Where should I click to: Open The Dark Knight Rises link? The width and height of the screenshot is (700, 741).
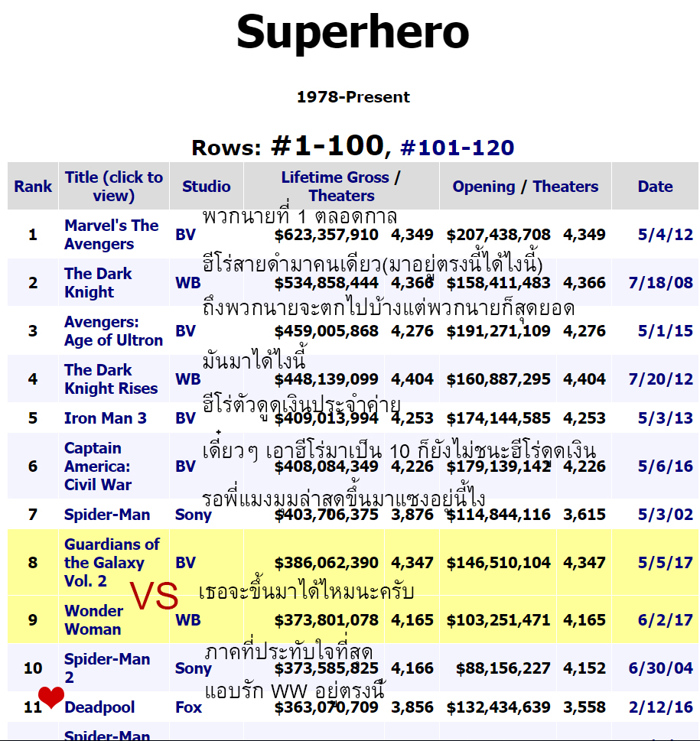pyautogui.click(x=111, y=379)
